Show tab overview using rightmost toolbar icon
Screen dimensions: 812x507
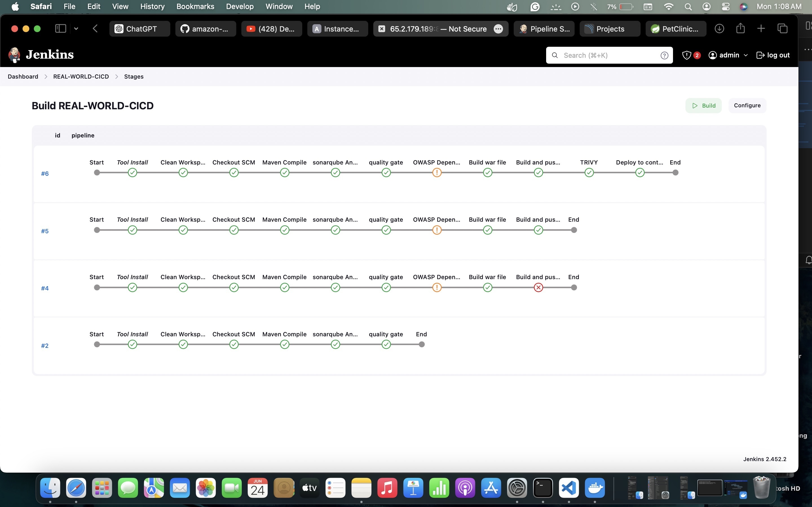click(x=782, y=28)
